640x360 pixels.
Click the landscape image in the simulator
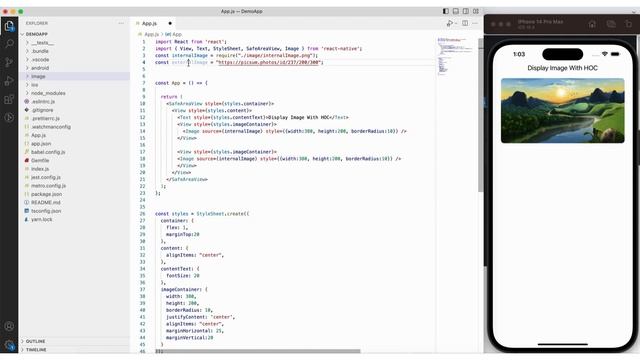[x=562, y=111]
